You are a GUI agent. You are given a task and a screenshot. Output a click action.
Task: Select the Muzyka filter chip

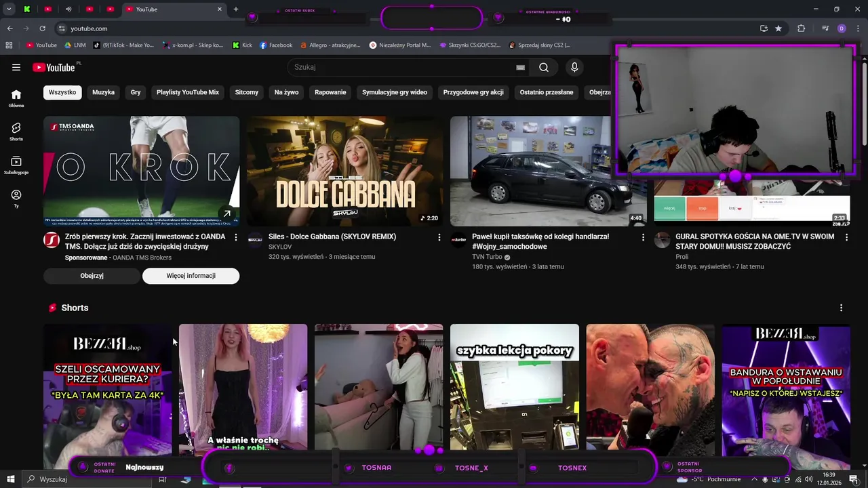click(104, 92)
